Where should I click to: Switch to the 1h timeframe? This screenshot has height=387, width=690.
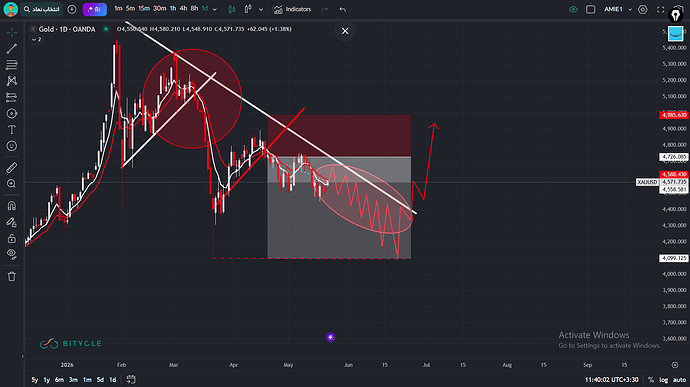pyautogui.click(x=173, y=8)
